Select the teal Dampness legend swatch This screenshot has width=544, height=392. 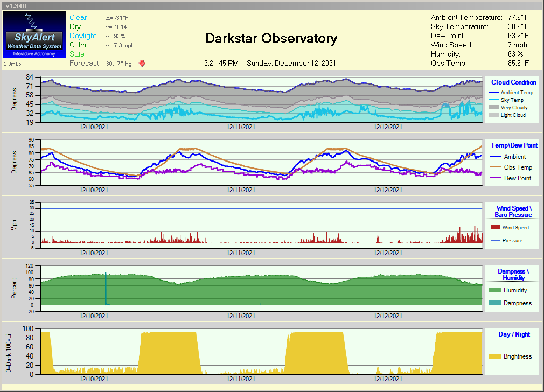click(x=496, y=303)
